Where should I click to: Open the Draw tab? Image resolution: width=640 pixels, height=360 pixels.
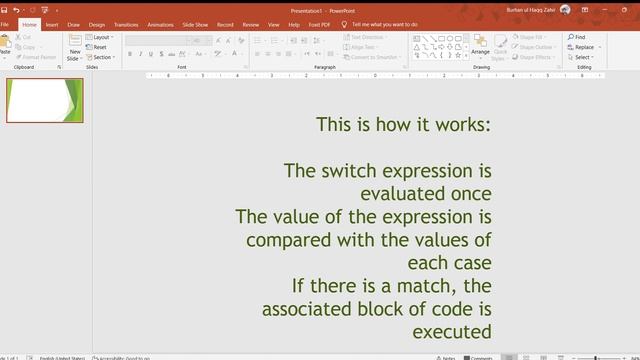73,25
